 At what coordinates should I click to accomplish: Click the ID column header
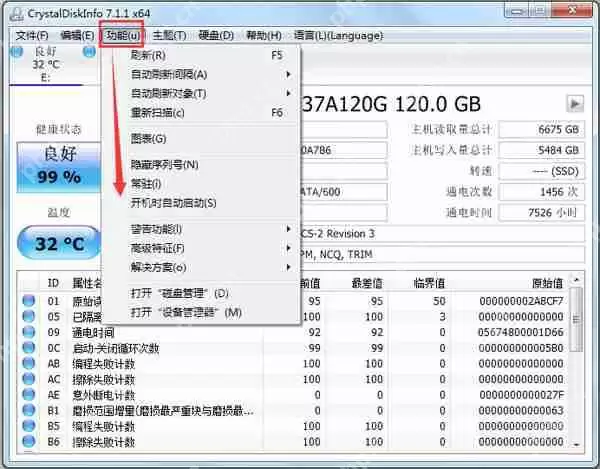(x=53, y=283)
